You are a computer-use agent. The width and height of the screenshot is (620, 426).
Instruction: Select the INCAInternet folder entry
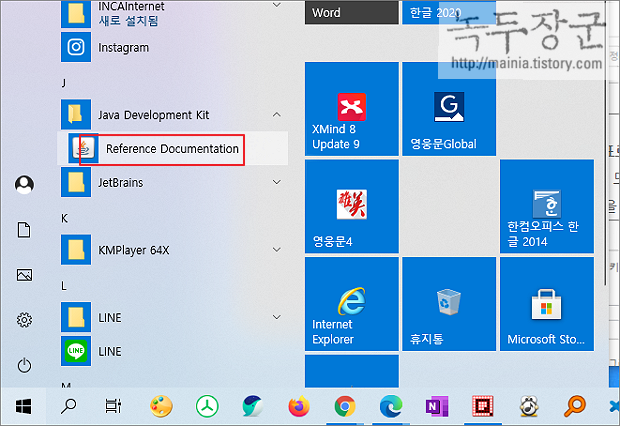(173, 14)
